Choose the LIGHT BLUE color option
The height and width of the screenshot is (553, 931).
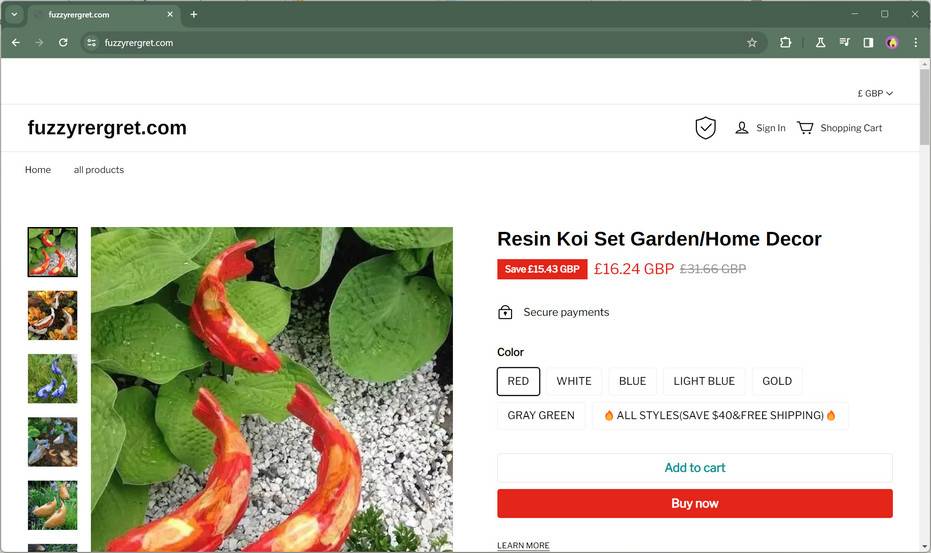pos(704,381)
